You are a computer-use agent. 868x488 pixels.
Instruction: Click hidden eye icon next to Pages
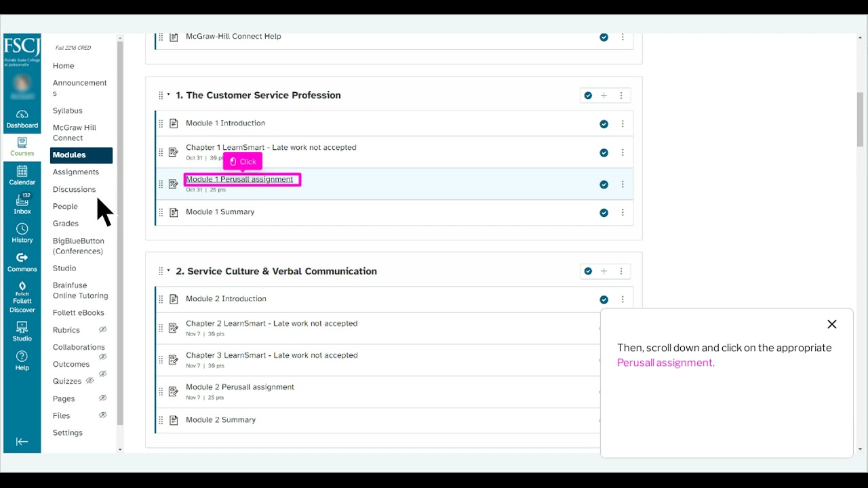[103, 398]
